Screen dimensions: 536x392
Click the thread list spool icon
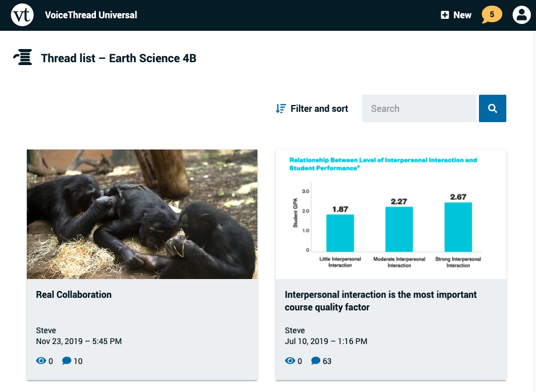coord(23,58)
